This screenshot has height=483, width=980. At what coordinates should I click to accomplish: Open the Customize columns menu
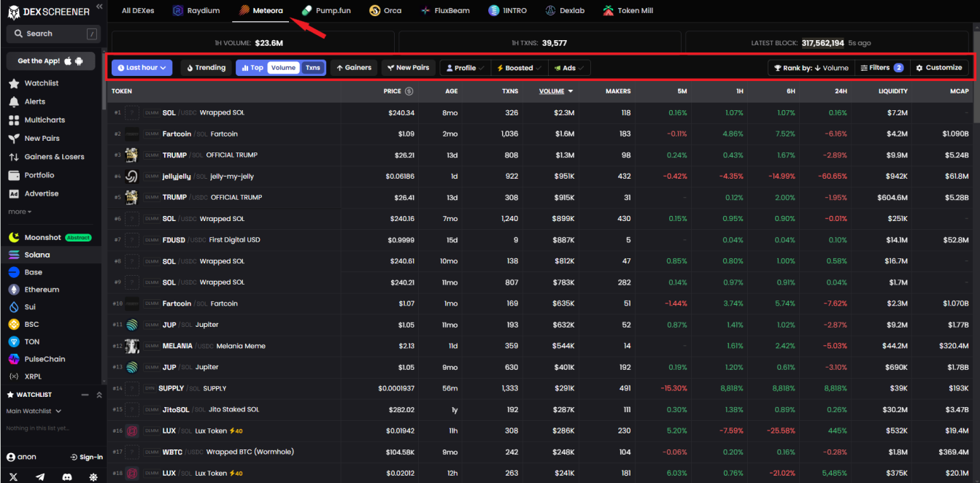[x=939, y=68]
